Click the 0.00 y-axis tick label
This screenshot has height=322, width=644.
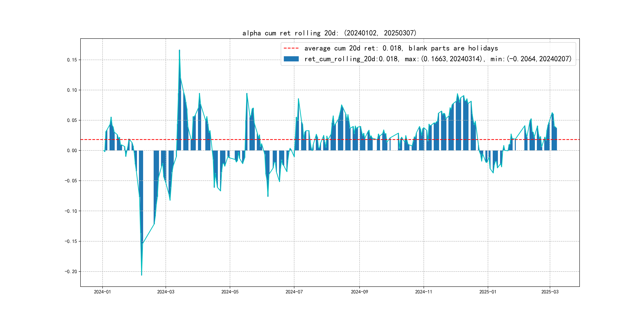click(72, 150)
